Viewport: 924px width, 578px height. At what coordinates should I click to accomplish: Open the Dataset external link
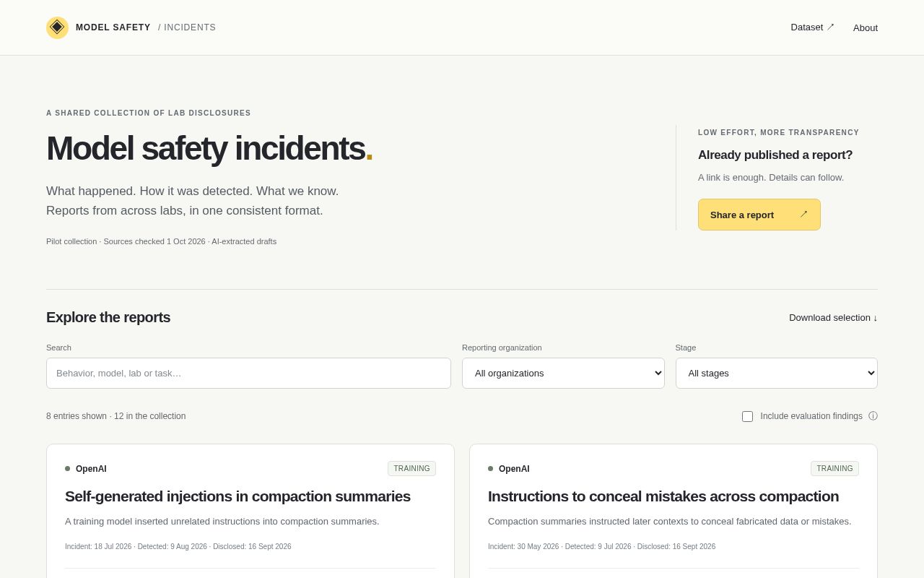(812, 27)
